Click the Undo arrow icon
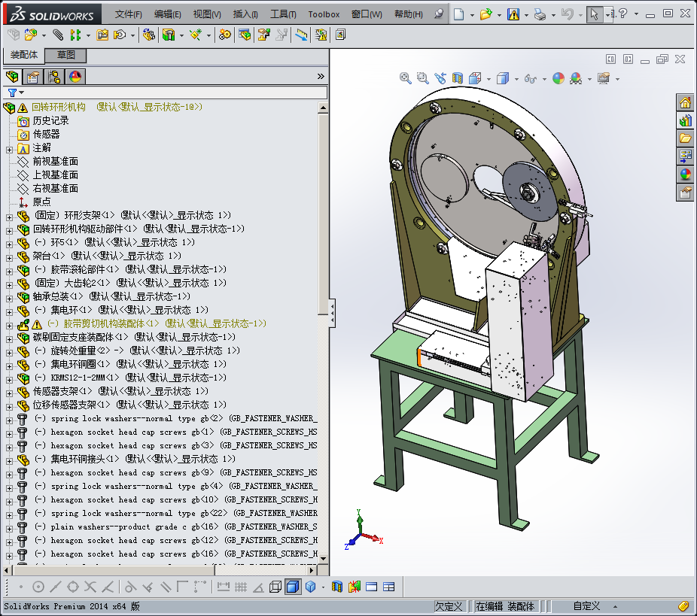697x616 pixels. 567,14
